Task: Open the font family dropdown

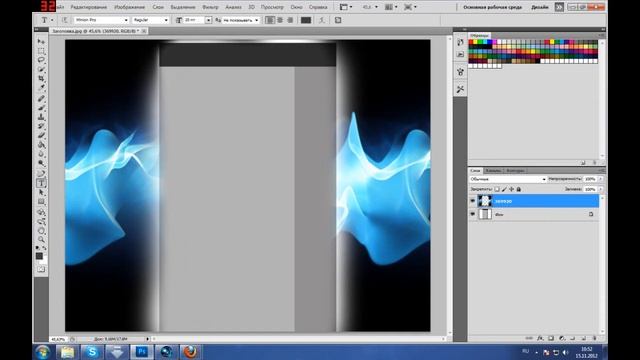Action: (126, 20)
